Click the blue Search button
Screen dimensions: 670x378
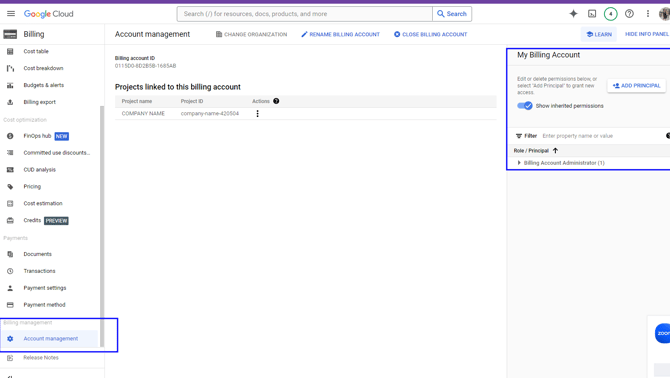point(452,14)
